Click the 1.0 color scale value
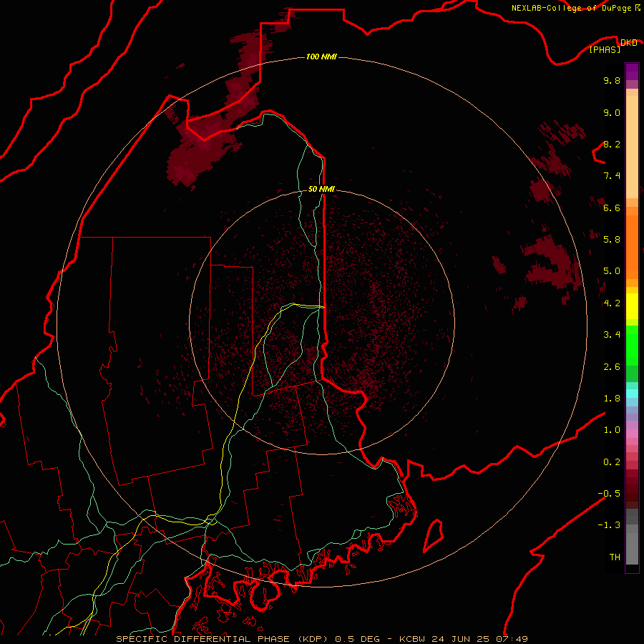 [x=612, y=430]
